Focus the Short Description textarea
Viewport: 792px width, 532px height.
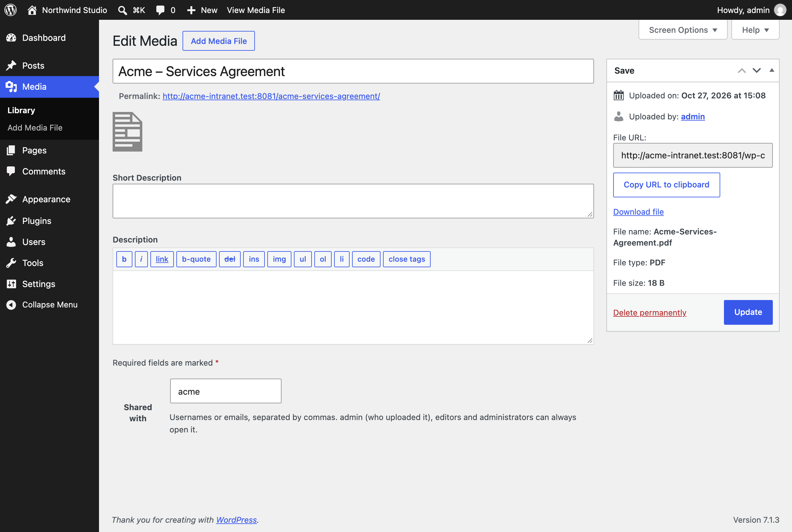[353, 201]
